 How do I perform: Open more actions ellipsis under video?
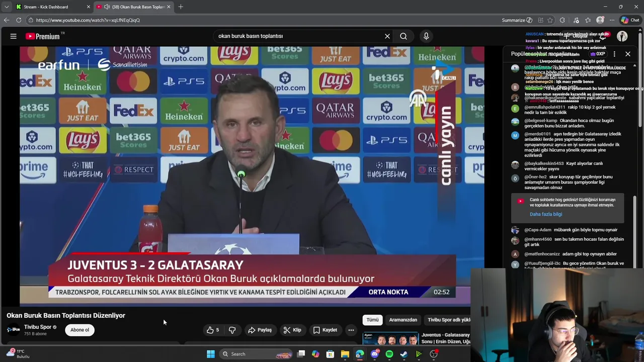coord(351,330)
